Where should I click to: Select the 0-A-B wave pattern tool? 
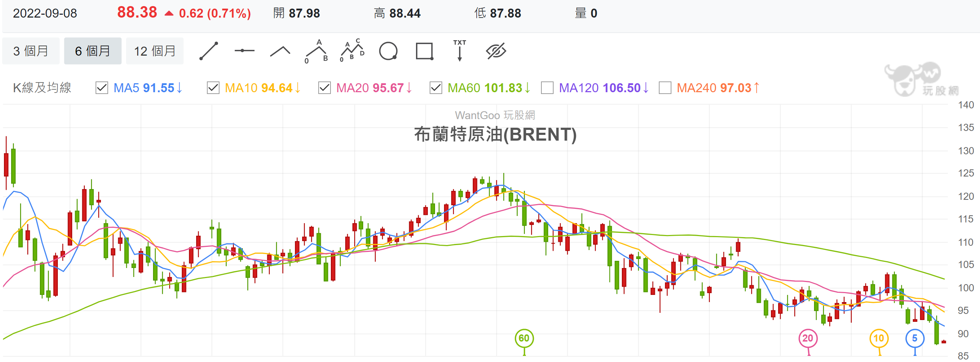tap(316, 51)
